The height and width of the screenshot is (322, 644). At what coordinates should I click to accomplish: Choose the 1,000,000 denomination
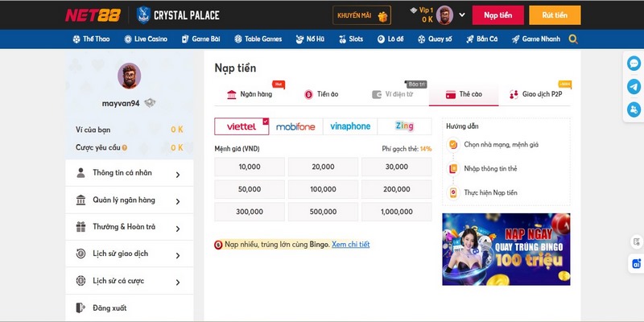396,212
